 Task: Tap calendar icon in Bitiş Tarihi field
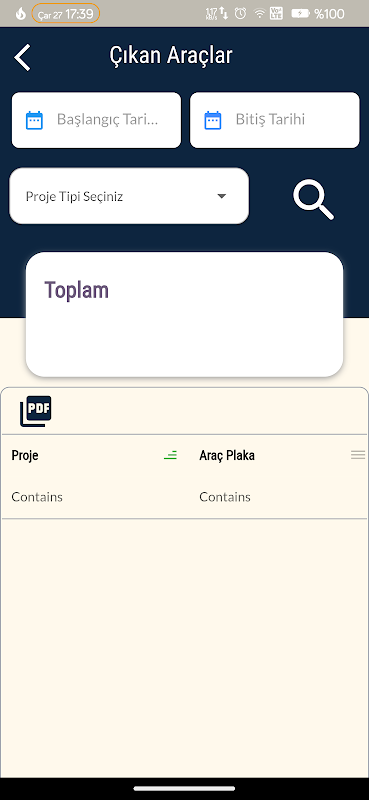pyautogui.click(x=213, y=120)
